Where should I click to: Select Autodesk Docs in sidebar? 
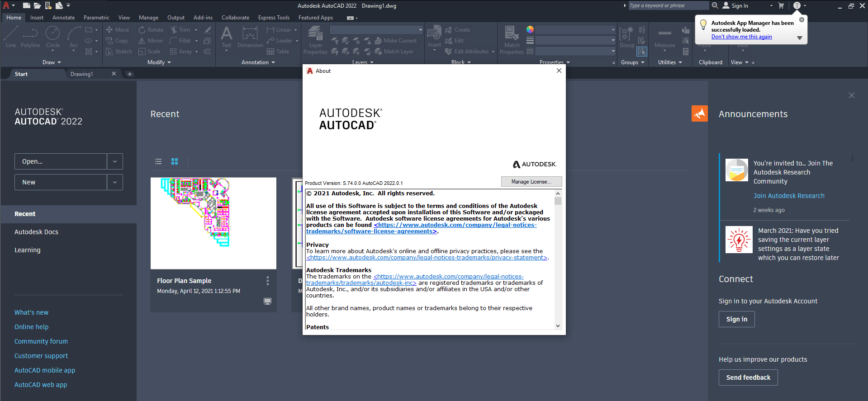[37, 232]
